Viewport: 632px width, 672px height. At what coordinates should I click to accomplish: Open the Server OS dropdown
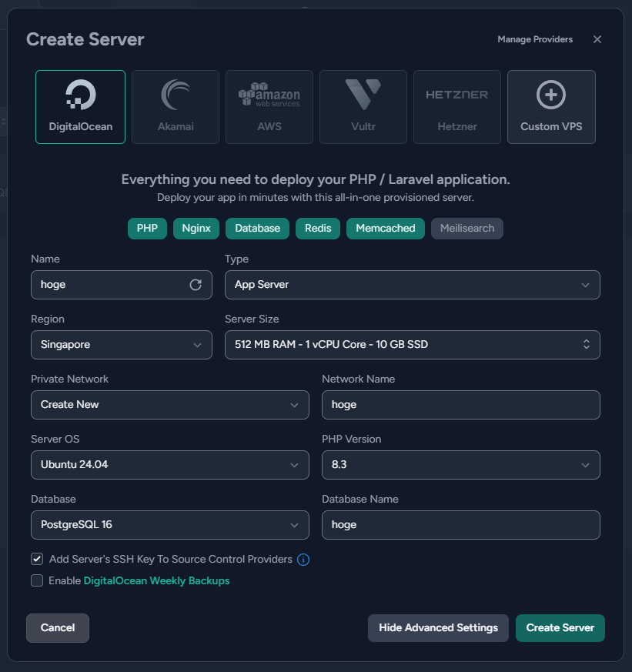(x=169, y=465)
